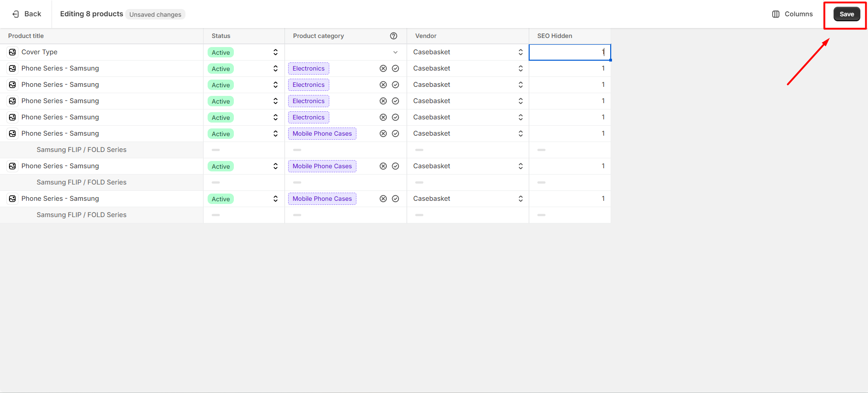The height and width of the screenshot is (393, 868).
Task: Click the SEO Hidden column header
Action: (x=555, y=36)
